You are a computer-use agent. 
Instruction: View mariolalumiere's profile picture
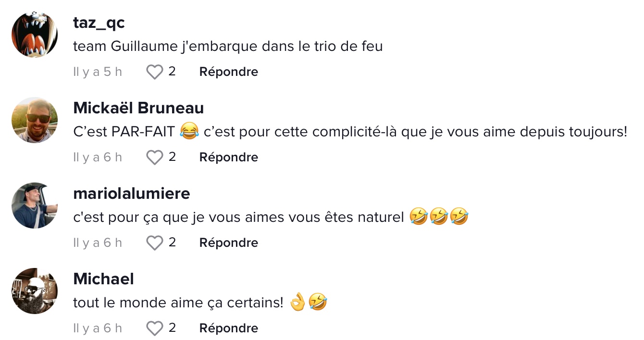[35, 206]
